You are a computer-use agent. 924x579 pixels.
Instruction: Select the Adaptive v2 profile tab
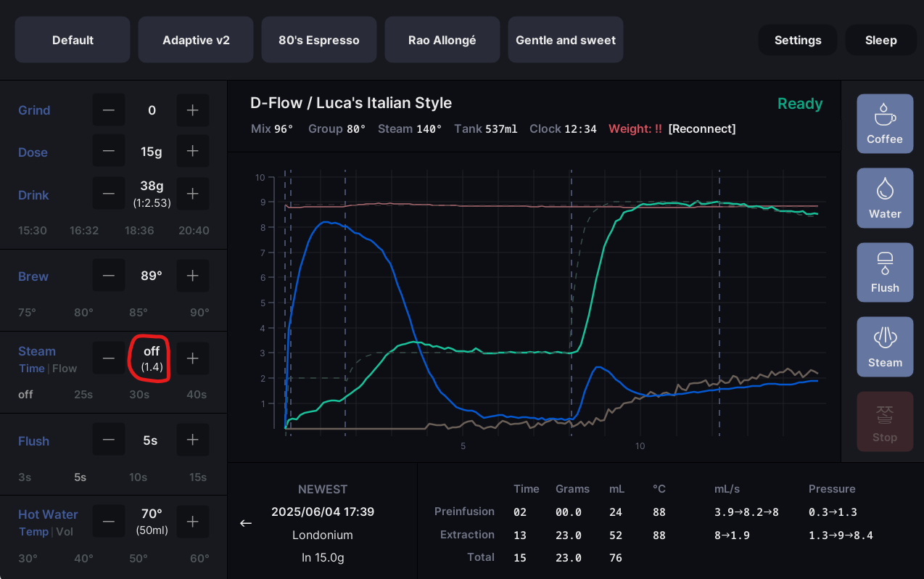[x=196, y=40]
